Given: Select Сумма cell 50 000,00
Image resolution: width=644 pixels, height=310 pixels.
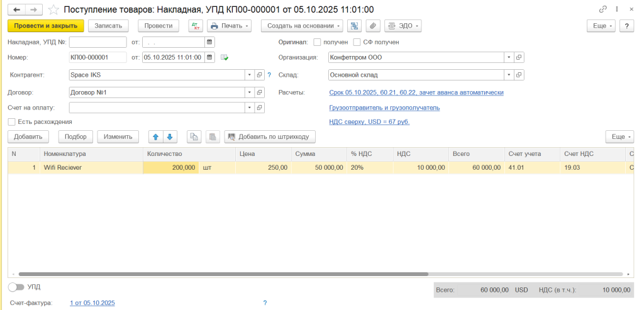Looking at the screenshot, I should pos(319,167).
